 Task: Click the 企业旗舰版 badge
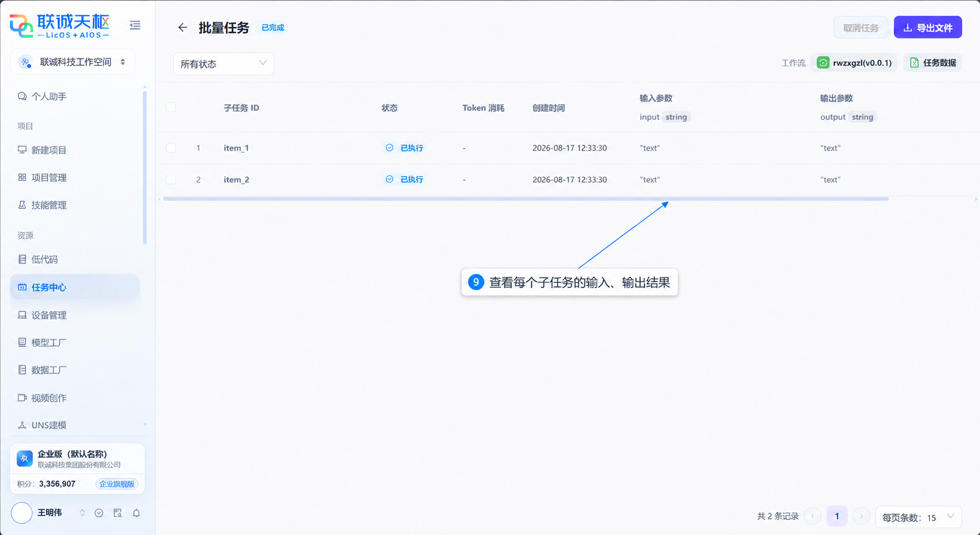click(117, 484)
